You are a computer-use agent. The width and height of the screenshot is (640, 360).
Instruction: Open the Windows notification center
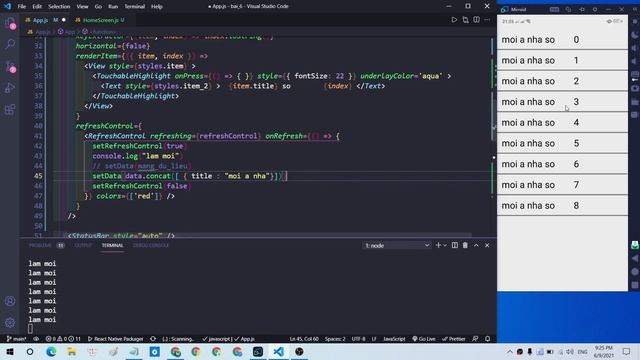[x=627, y=351]
